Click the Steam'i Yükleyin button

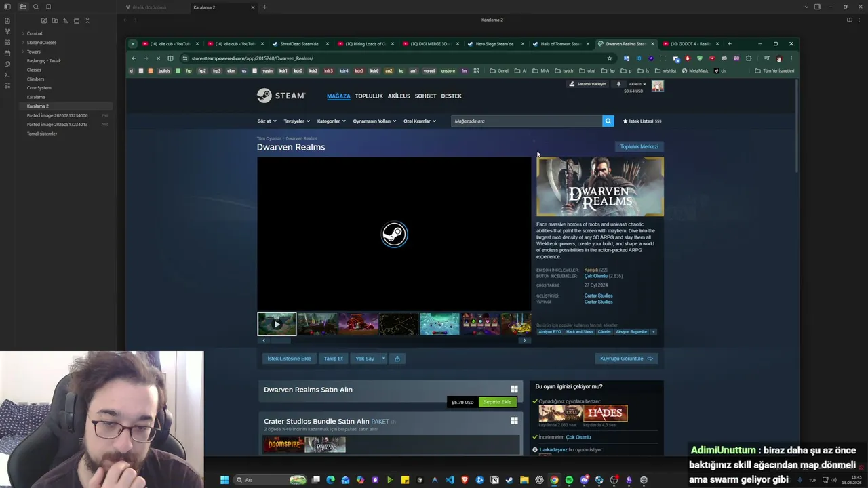click(x=587, y=84)
